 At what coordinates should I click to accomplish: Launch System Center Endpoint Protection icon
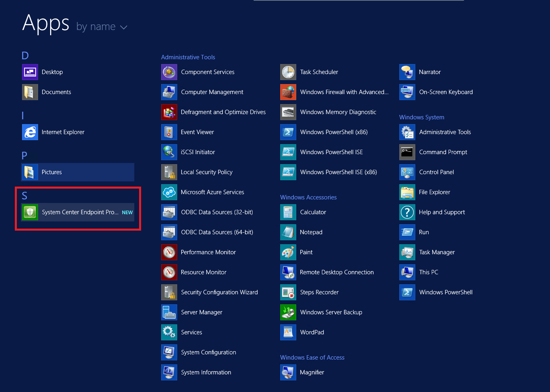[30, 212]
